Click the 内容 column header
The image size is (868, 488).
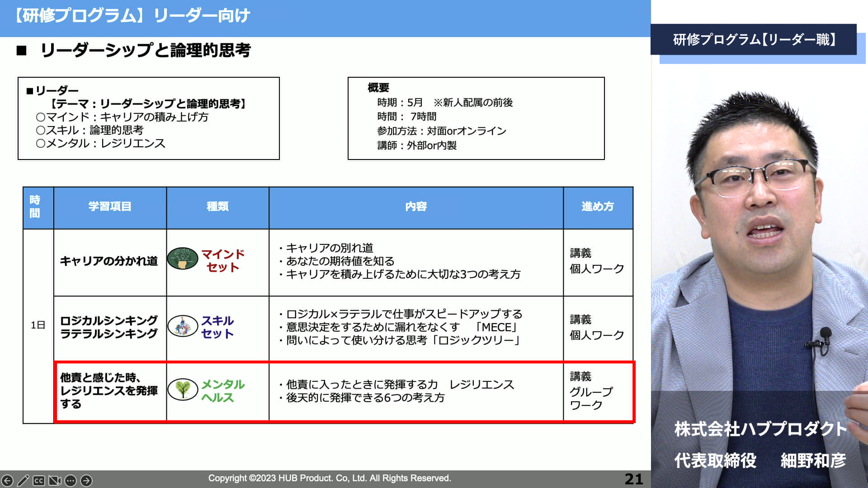tap(416, 206)
